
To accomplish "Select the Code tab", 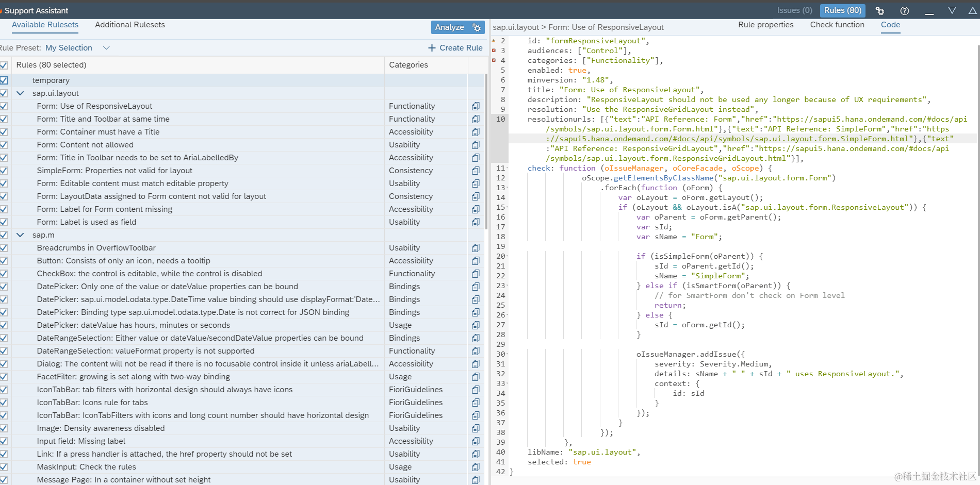I will pyautogui.click(x=890, y=25).
